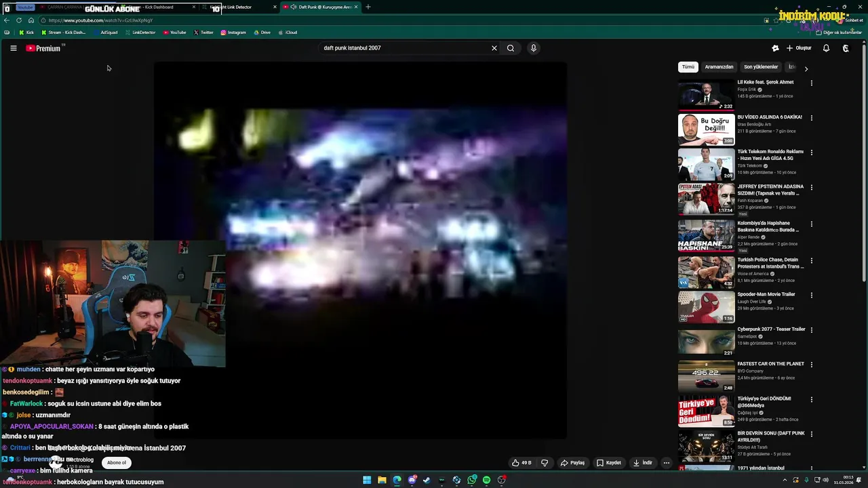Clear the search box with X
The image size is (868, 488).
(x=494, y=48)
